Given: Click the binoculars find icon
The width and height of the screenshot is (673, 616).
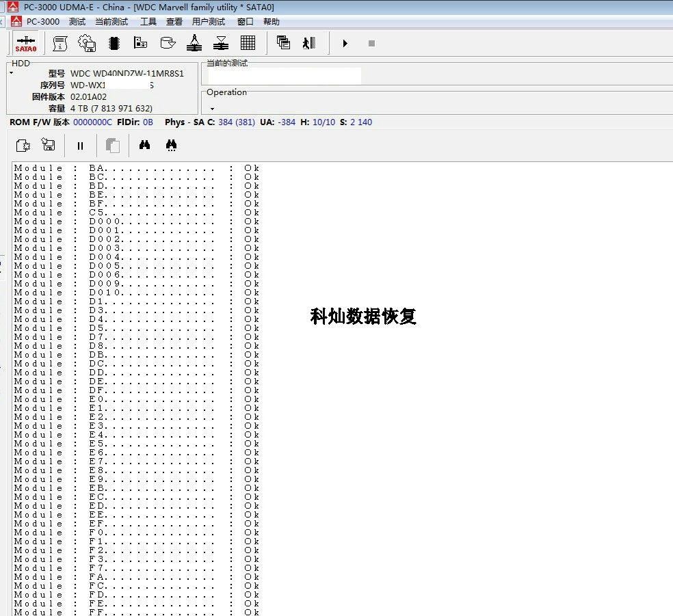Looking at the screenshot, I should [144, 145].
